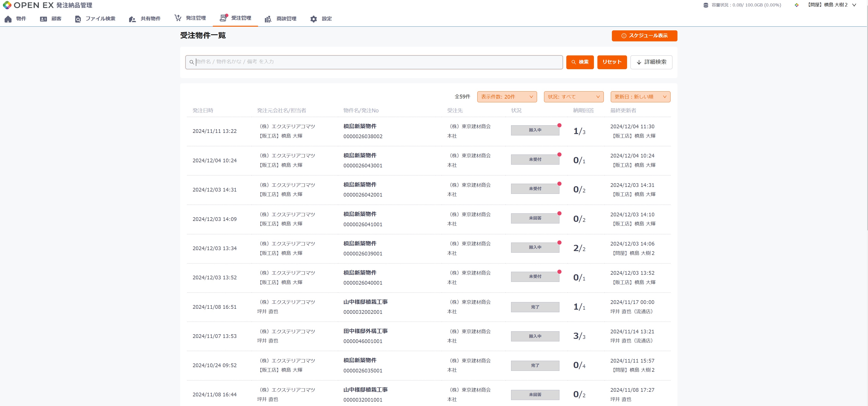Click the 最終更新者 column header
Image resolution: width=868 pixels, height=406 pixels.
pyautogui.click(x=623, y=111)
